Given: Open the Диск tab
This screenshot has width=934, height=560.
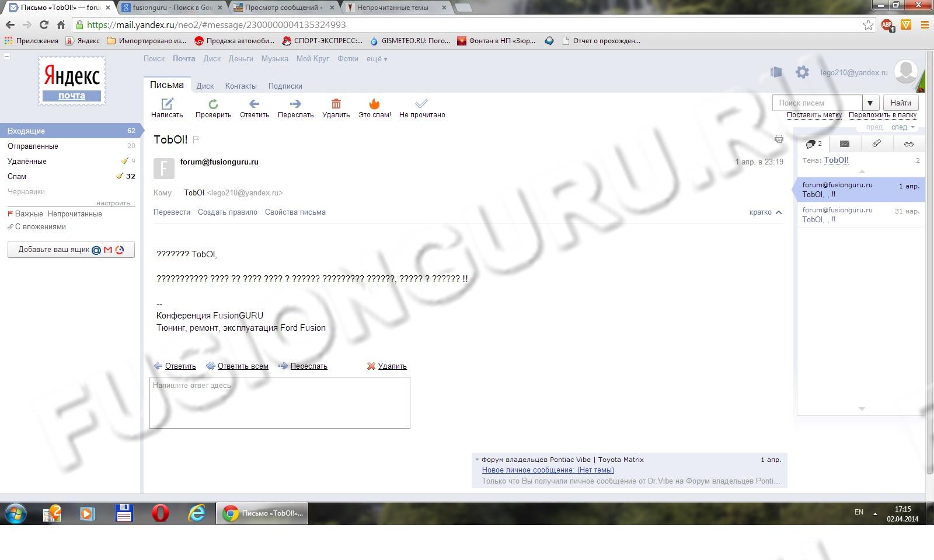Looking at the screenshot, I should tap(205, 86).
